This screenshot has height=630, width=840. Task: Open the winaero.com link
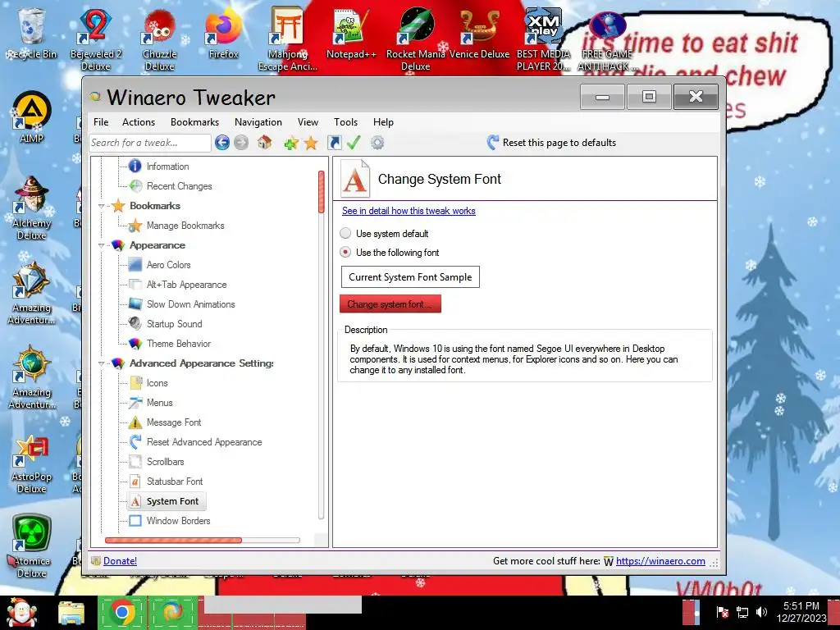point(660,561)
